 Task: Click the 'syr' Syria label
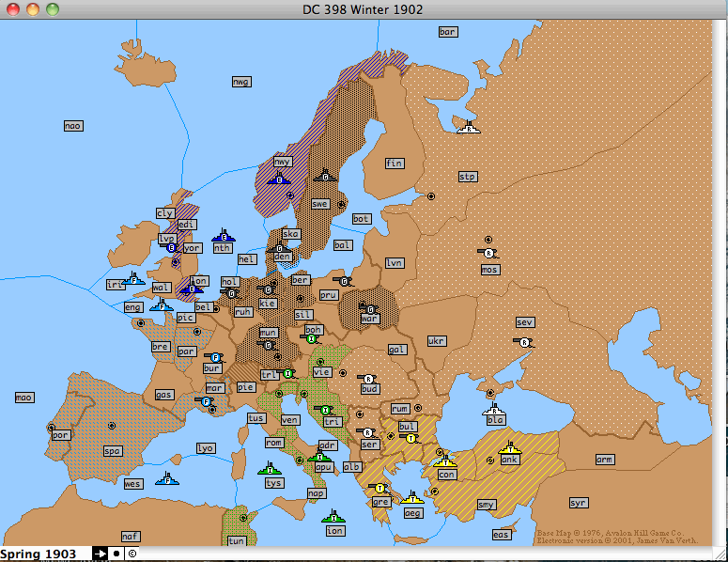tap(579, 503)
